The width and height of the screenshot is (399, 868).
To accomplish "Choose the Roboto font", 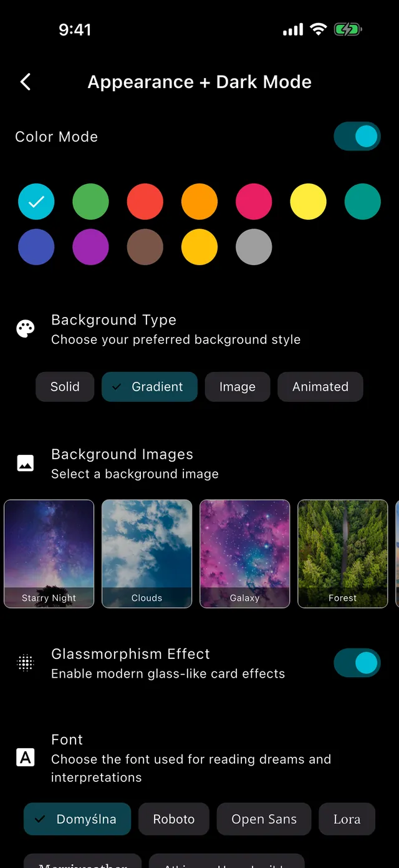I will coord(174,819).
